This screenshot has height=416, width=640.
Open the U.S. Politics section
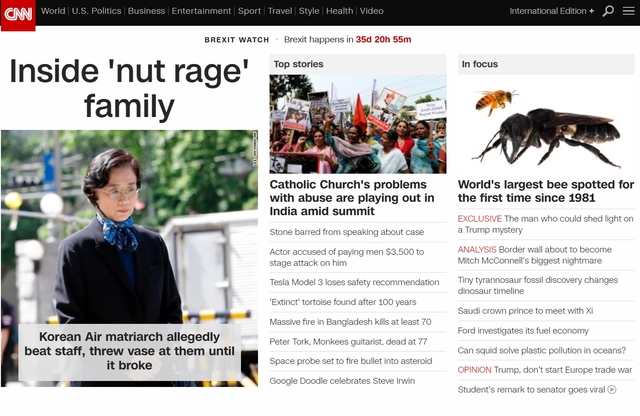pos(96,11)
